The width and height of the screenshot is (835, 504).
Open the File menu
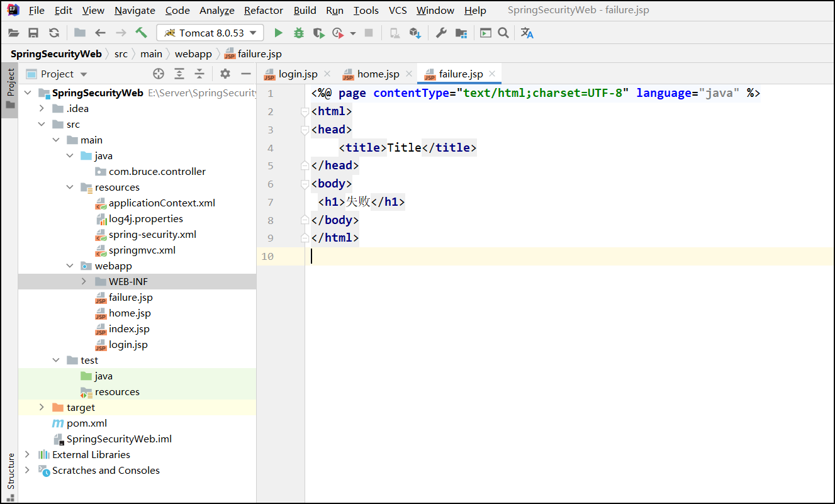click(36, 10)
